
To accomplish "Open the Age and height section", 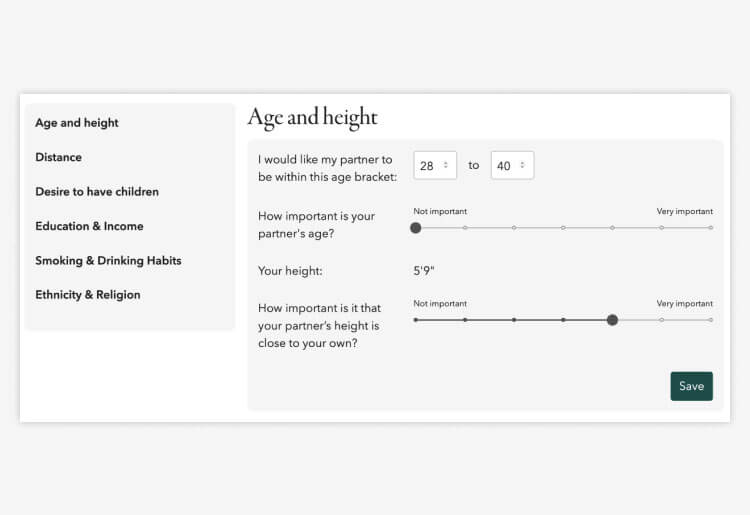I will coord(77,123).
